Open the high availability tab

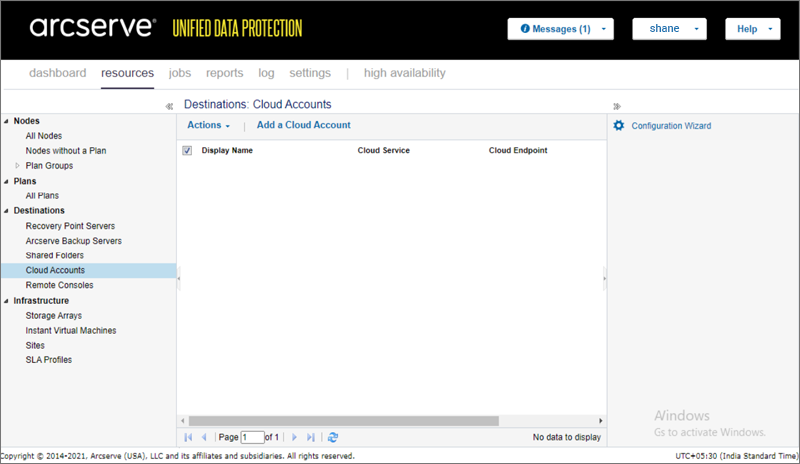click(x=405, y=73)
